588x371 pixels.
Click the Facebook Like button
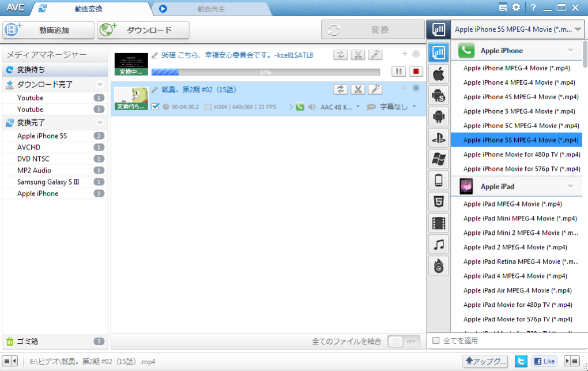pos(544,361)
